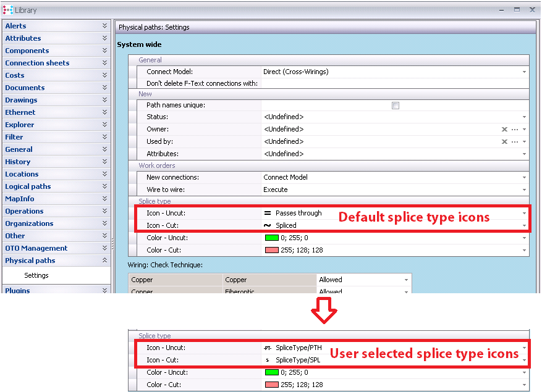Click the Passes through splice icon
Viewport: 542px width, 392px height.
click(x=268, y=213)
